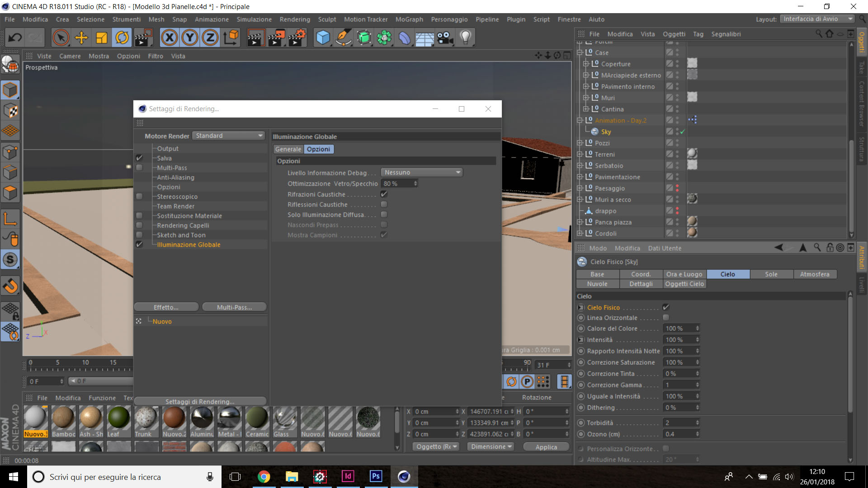The width and height of the screenshot is (868, 488).
Task: Open the MoGraph menu
Action: (409, 19)
